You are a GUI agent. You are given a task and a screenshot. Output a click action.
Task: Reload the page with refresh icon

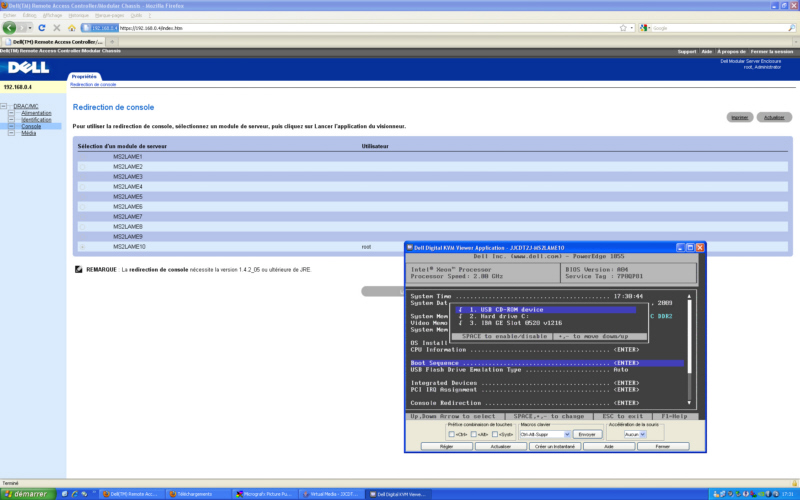coord(42,28)
